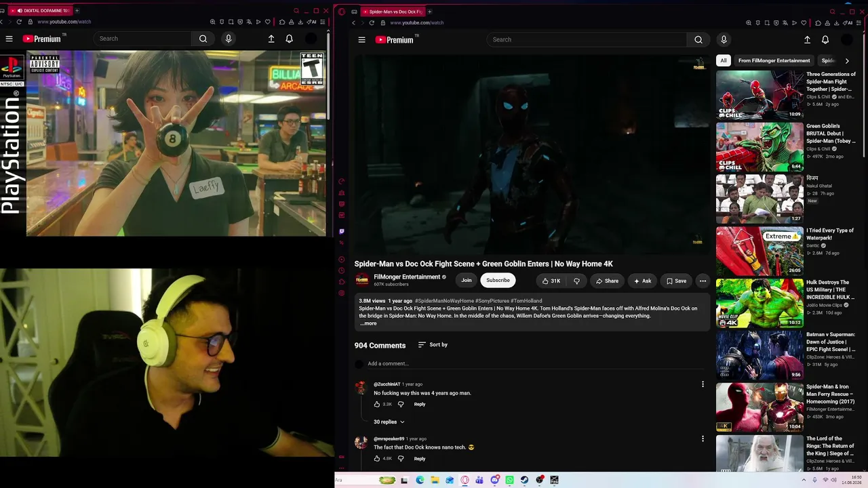Click the Join button

(467, 281)
